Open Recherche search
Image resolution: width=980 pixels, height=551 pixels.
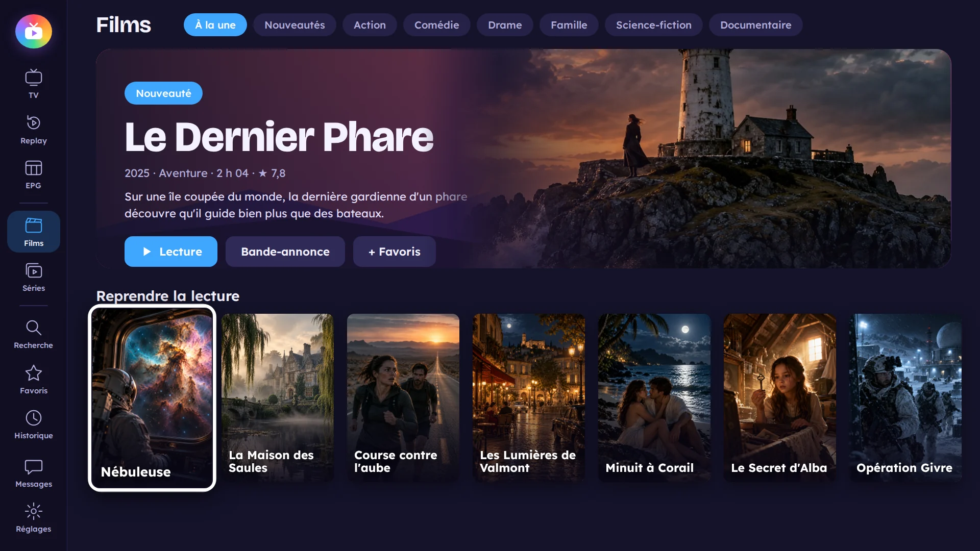pos(34,334)
